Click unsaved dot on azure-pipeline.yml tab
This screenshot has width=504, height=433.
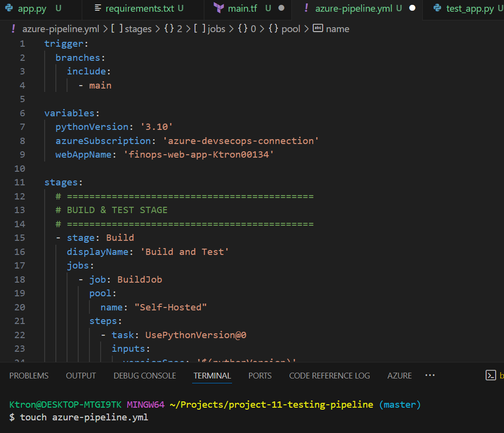413,8
